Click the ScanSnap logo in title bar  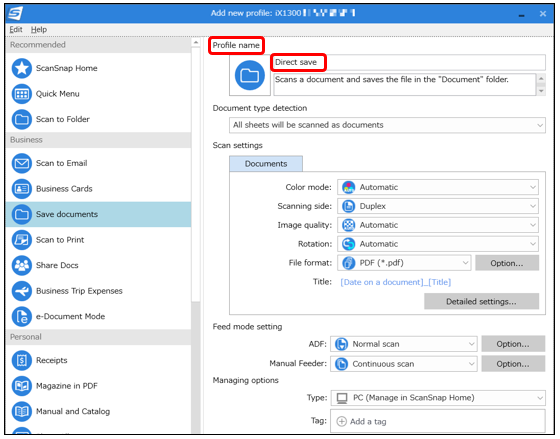click(x=15, y=14)
